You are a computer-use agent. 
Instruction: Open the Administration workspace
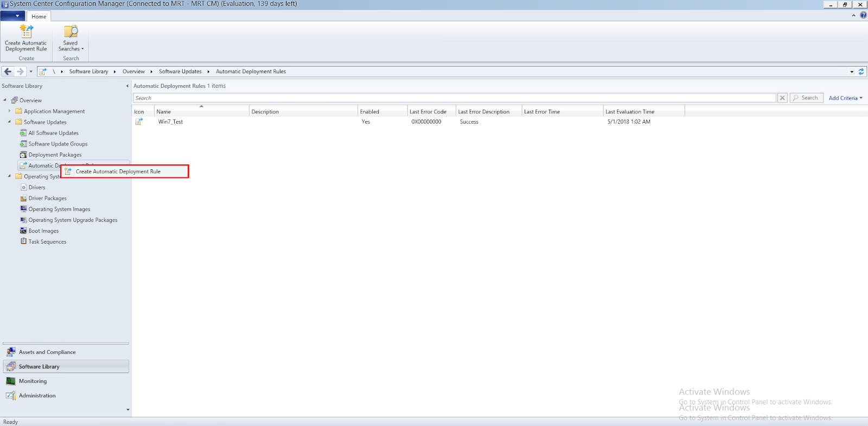[x=37, y=396]
